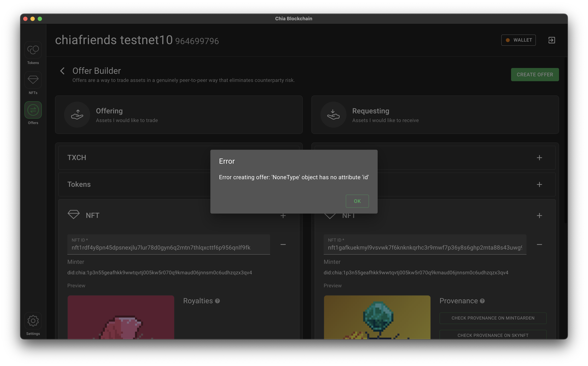Screen dimensions: 588x366
Task: Remove the offered NFT with minus button
Action: (x=283, y=245)
